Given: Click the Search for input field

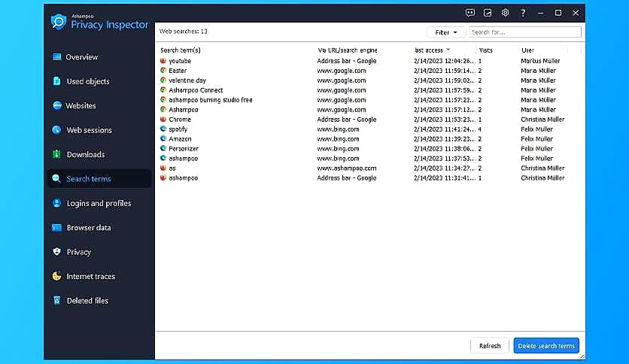Looking at the screenshot, I should (524, 32).
